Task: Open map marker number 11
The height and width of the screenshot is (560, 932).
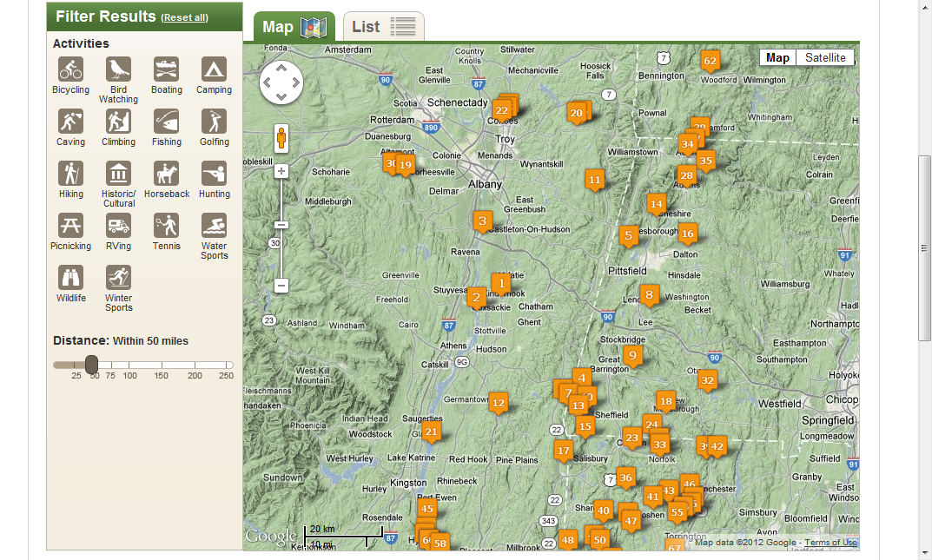Action: (x=594, y=181)
